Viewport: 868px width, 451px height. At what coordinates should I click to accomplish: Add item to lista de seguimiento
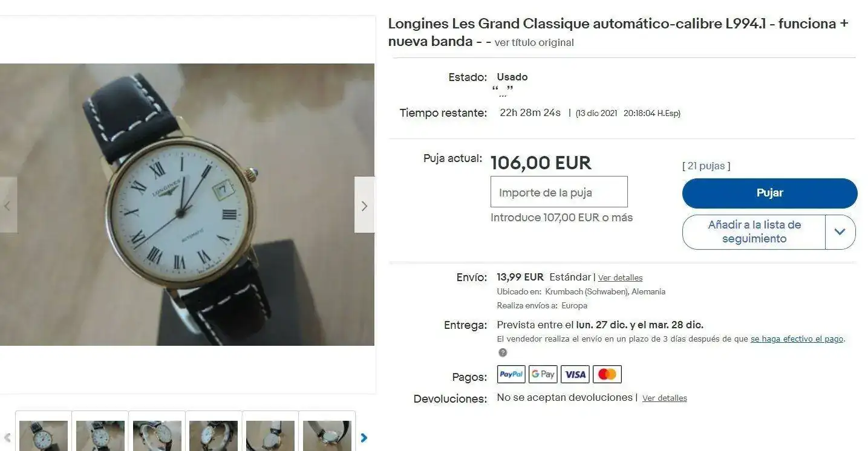[x=754, y=232]
